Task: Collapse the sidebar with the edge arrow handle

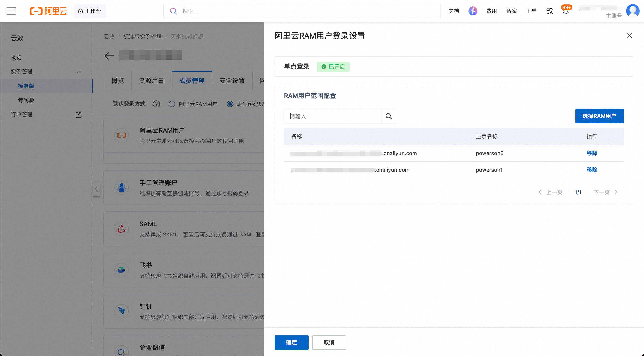Action: tap(97, 189)
